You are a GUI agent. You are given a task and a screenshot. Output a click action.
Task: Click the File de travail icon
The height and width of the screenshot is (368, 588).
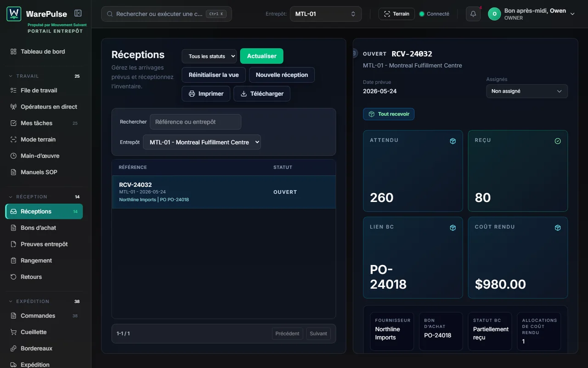coord(13,90)
